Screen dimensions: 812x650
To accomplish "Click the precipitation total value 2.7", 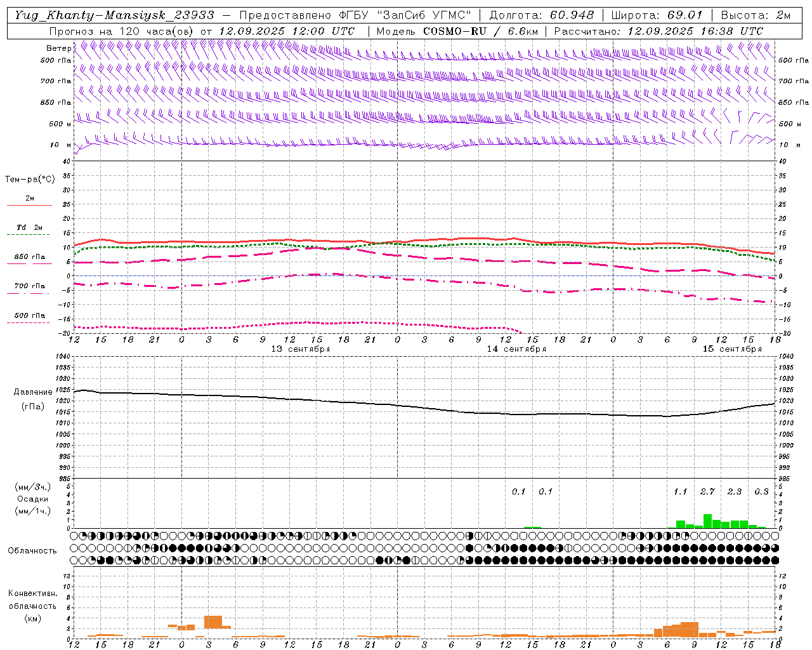I will 707,491.
